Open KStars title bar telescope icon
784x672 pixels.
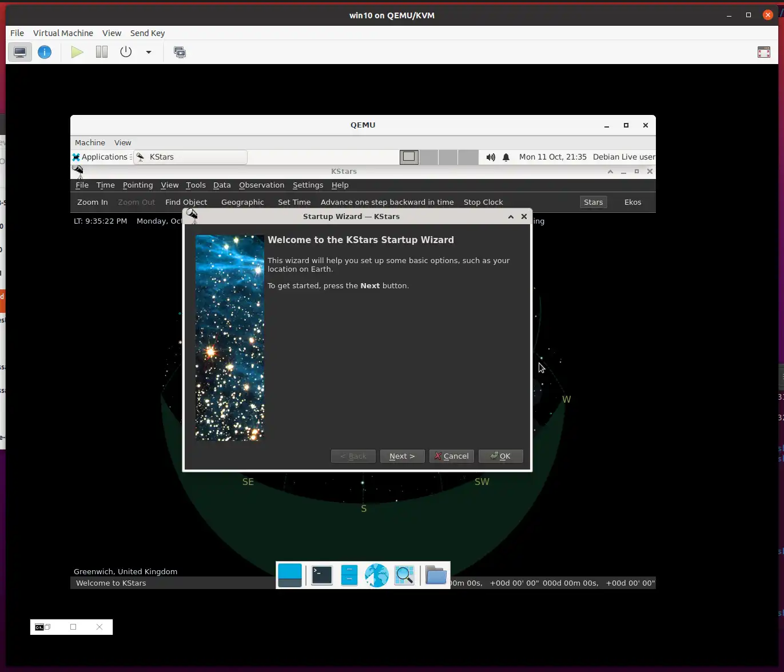[x=78, y=170]
